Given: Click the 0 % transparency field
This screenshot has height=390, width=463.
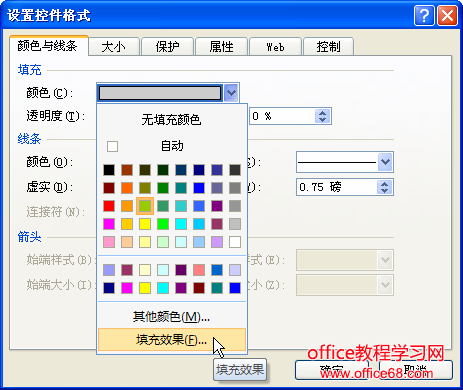Looking at the screenshot, I should click(282, 116).
